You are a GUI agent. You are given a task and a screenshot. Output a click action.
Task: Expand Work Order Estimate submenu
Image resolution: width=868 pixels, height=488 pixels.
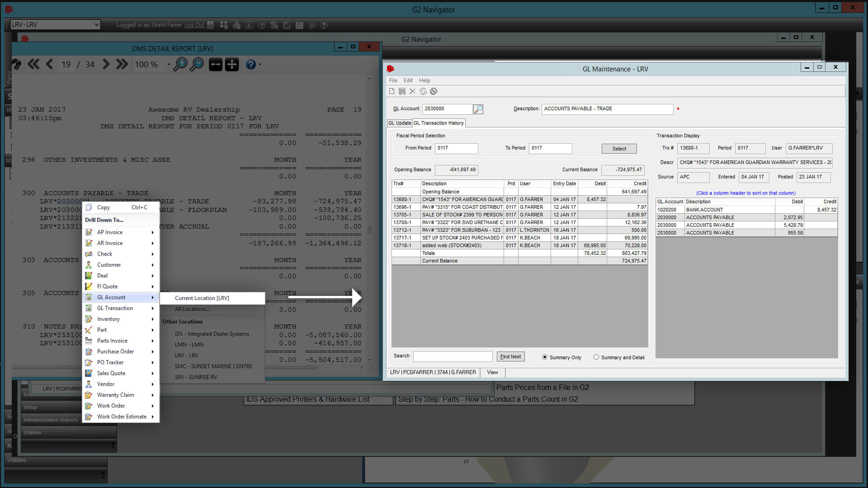pos(121,417)
